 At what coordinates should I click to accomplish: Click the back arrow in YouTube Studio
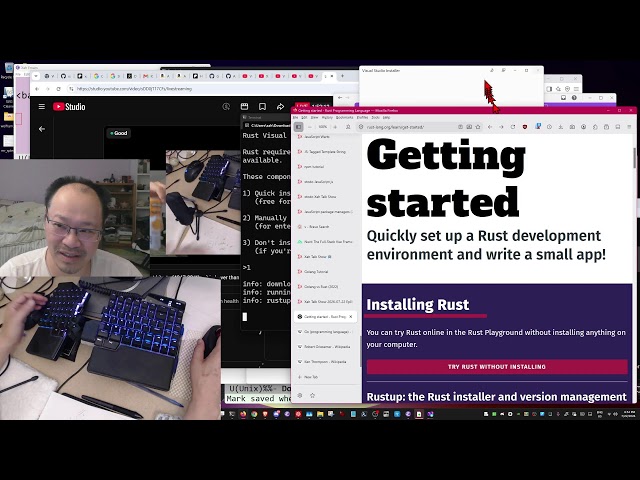(42, 129)
